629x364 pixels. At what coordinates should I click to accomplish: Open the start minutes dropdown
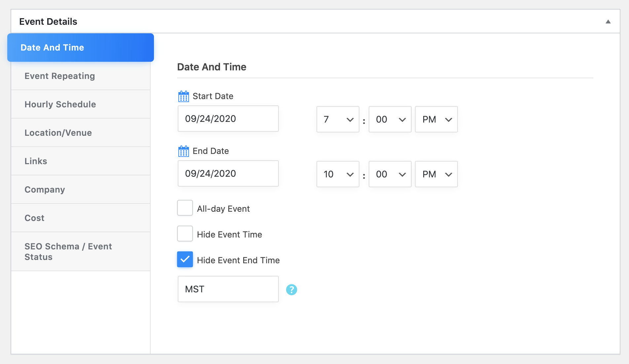pos(390,119)
